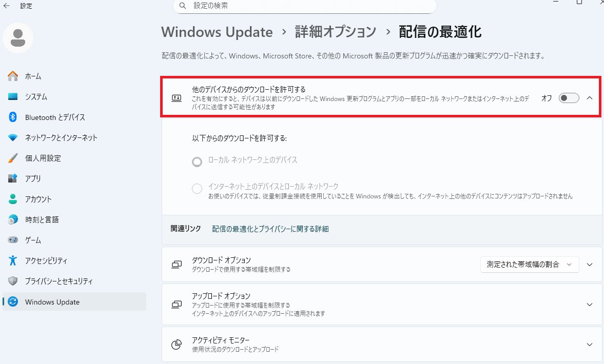Click the アップロード オプション row title
Screen dimensions: 604x364
point(221,296)
